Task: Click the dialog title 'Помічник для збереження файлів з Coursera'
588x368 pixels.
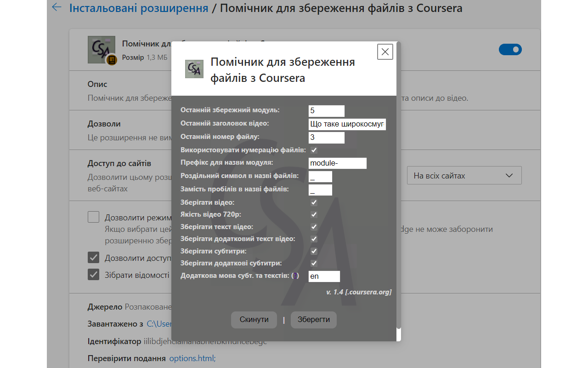Action: click(x=283, y=70)
